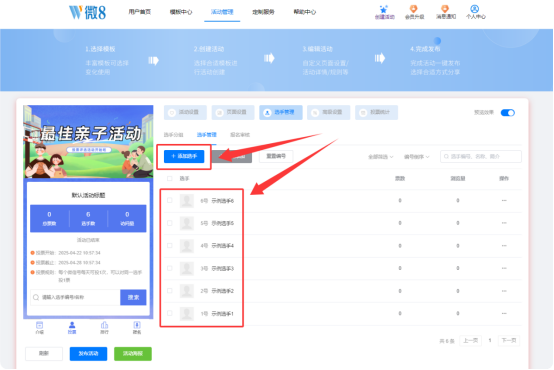Screen dimensions: 554x370
Task: Switch to 活动设置 tab
Action: click(x=185, y=112)
